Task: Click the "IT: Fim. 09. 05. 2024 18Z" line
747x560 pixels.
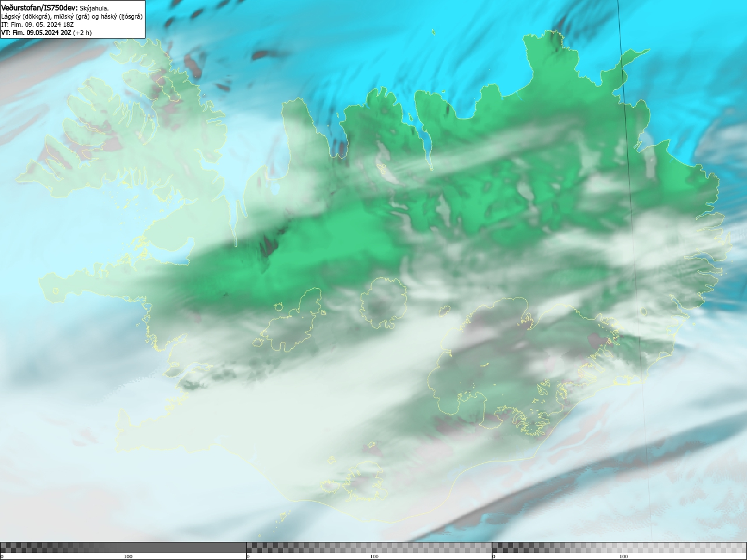Action: pos(37,24)
